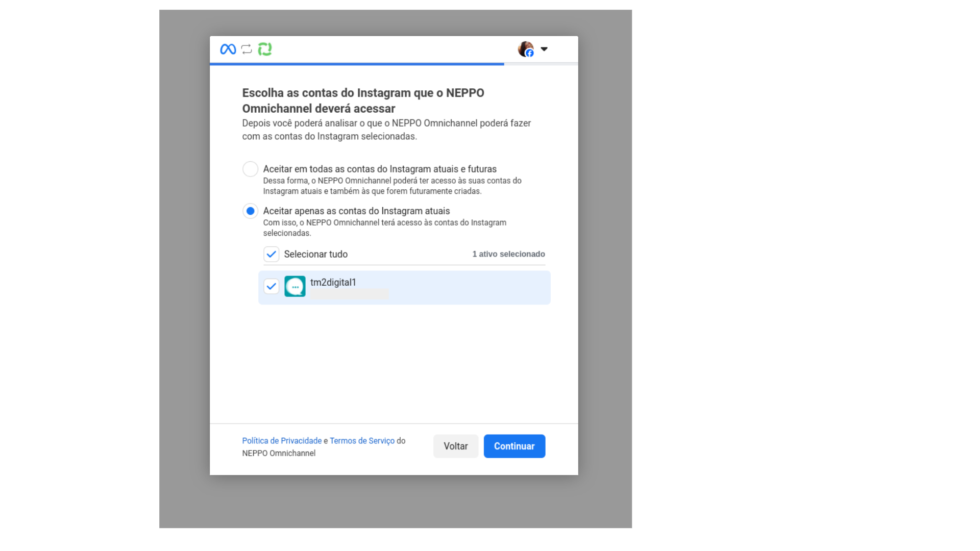The height and width of the screenshot is (551, 980).
Task: Uncheck the tm2digital1 account checkbox
Action: [x=271, y=286]
